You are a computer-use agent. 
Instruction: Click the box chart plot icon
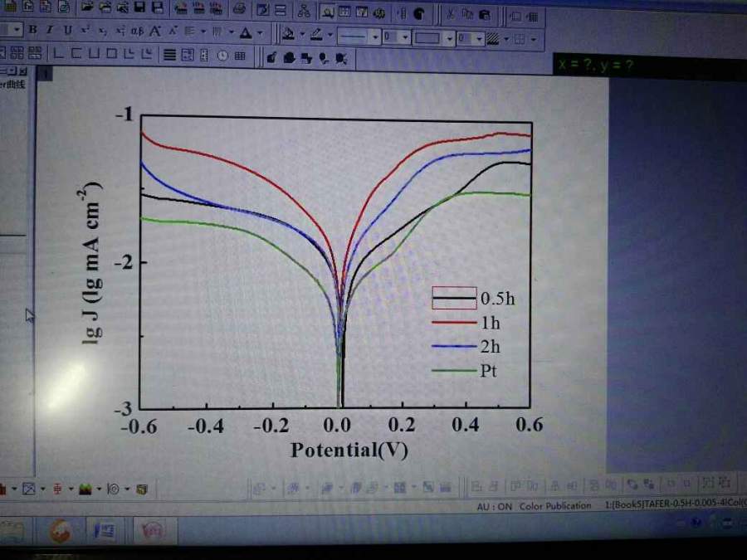tap(57, 489)
